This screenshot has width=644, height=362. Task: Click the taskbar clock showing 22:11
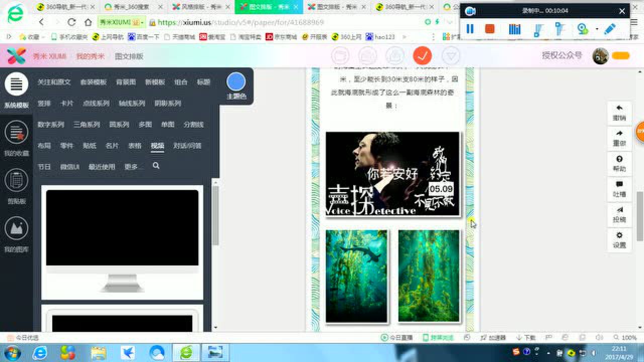click(x=619, y=352)
